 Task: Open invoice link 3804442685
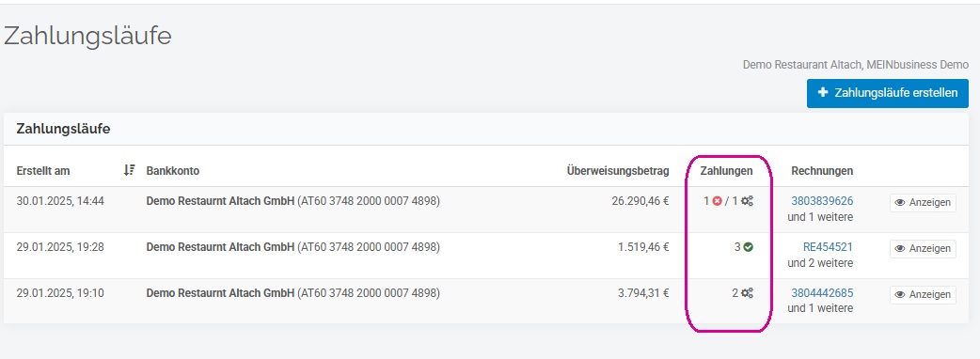[822, 293]
